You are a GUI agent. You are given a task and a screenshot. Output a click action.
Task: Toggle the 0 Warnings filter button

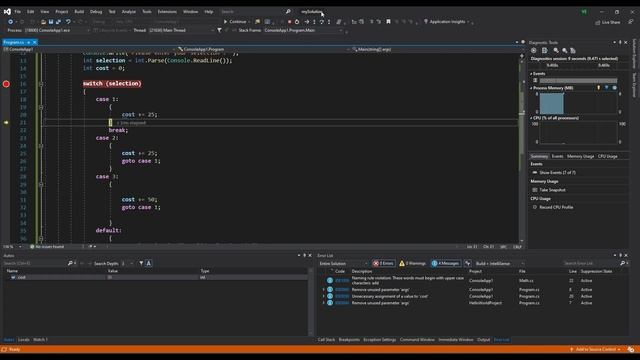click(413, 263)
